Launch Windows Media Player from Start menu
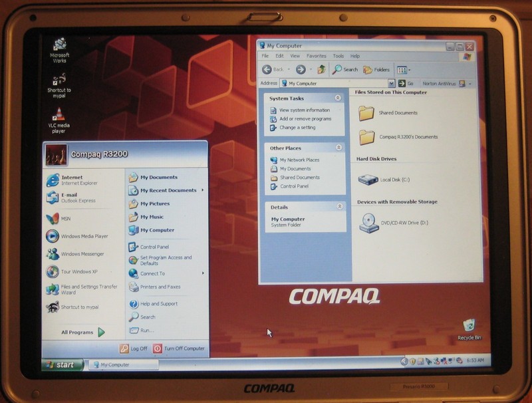 coord(77,236)
